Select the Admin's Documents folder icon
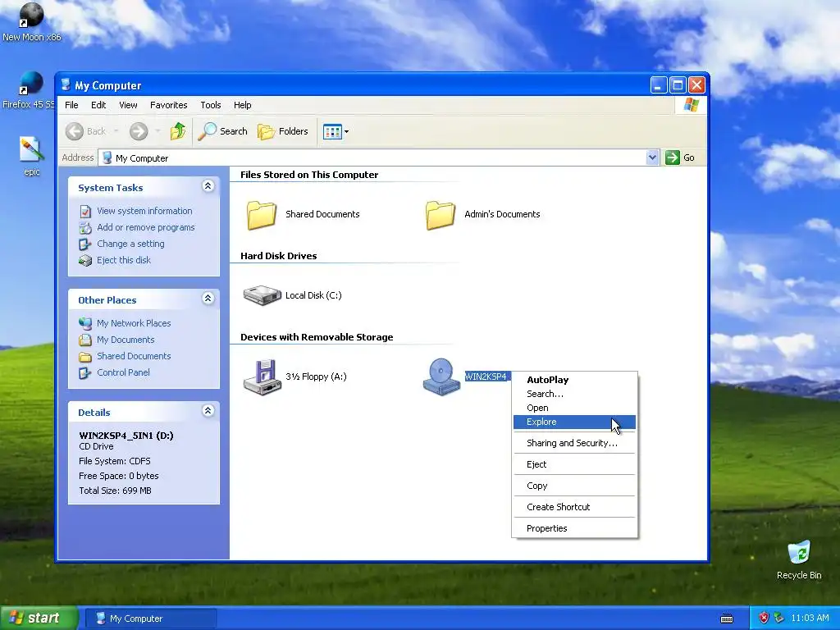Screen dimensions: 840x630 click(441, 215)
